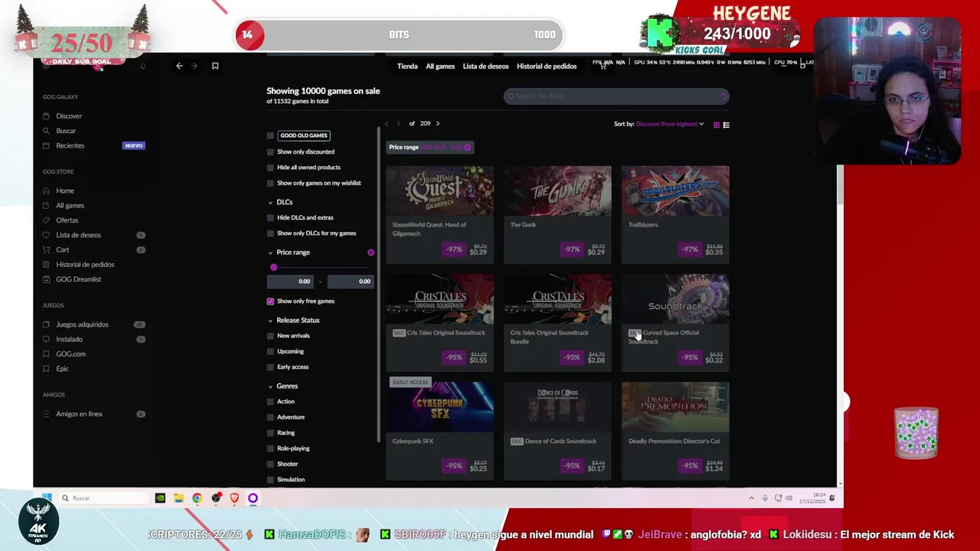Check the Action genre

click(x=270, y=402)
